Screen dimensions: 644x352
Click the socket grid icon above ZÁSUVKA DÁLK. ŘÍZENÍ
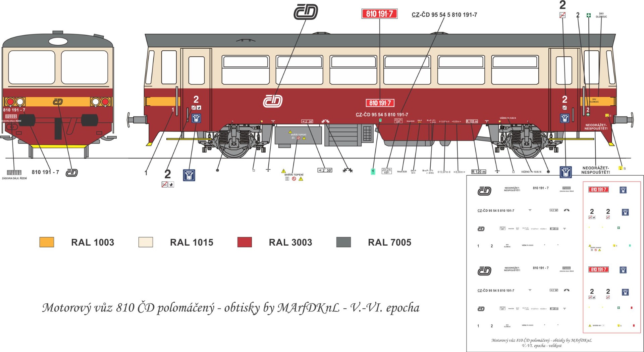point(14,172)
